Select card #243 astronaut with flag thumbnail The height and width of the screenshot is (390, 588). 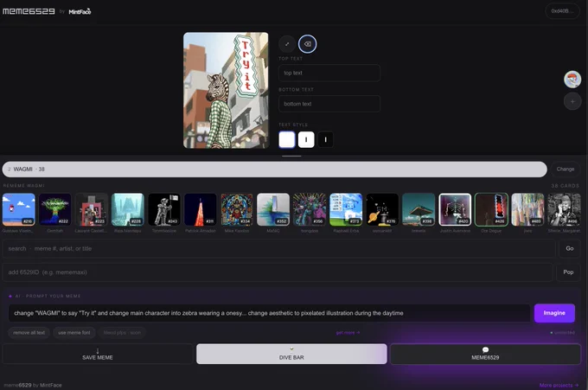164,209
